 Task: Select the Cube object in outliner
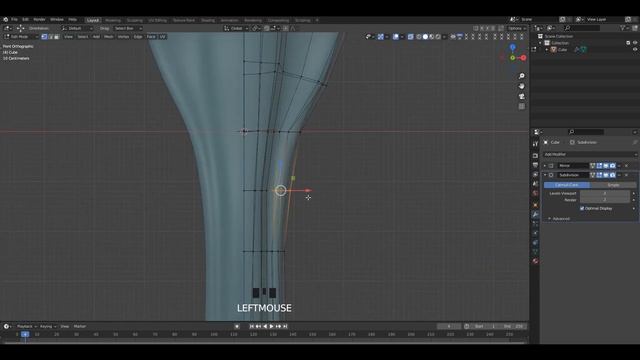(562, 50)
